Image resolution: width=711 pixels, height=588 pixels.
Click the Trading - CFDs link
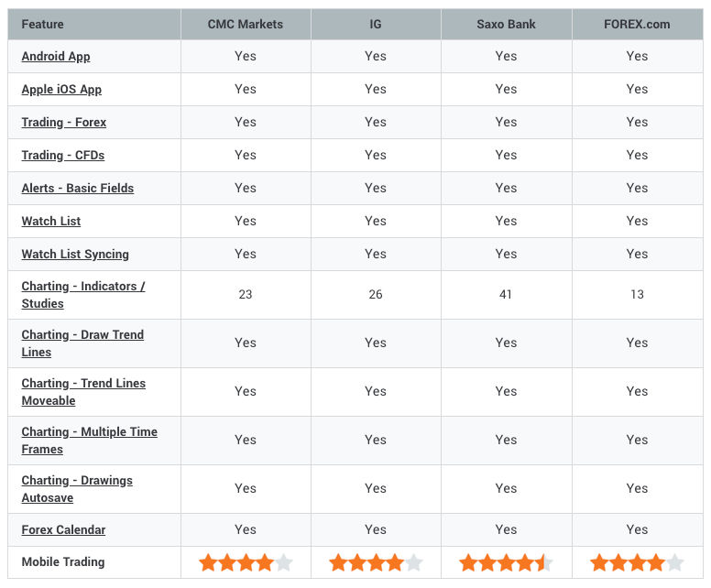click(63, 155)
